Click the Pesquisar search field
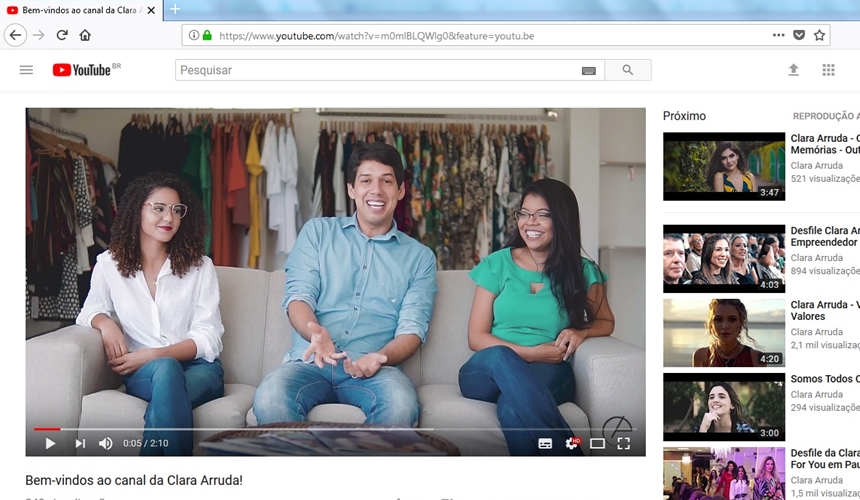Image resolution: width=860 pixels, height=500 pixels. (375, 70)
